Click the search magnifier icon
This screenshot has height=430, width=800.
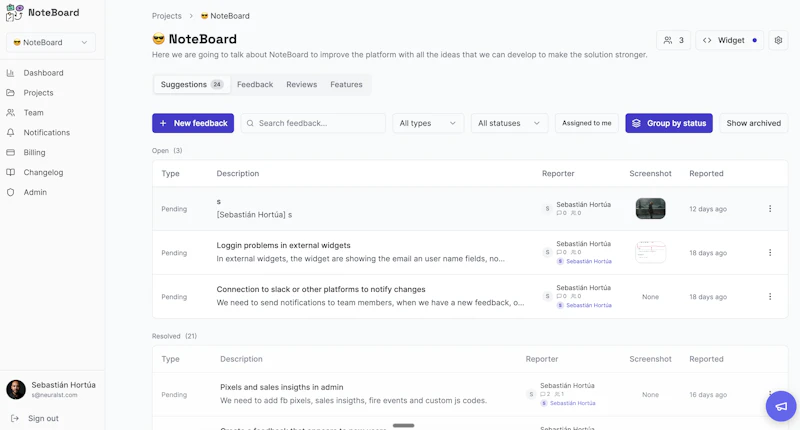pyautogui.click(x=250, y=123)
